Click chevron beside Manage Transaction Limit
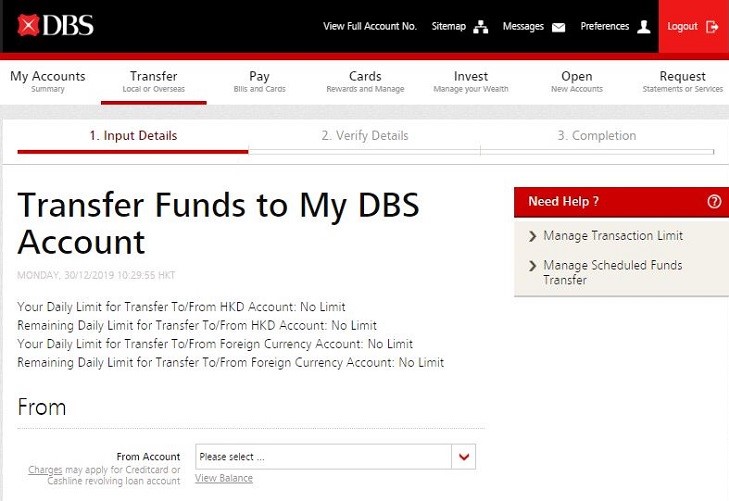729x501 pixels. [532, 236]
